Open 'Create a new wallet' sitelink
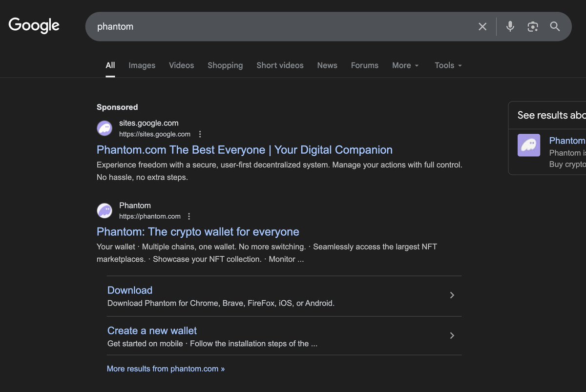 (x=152, y=330)
